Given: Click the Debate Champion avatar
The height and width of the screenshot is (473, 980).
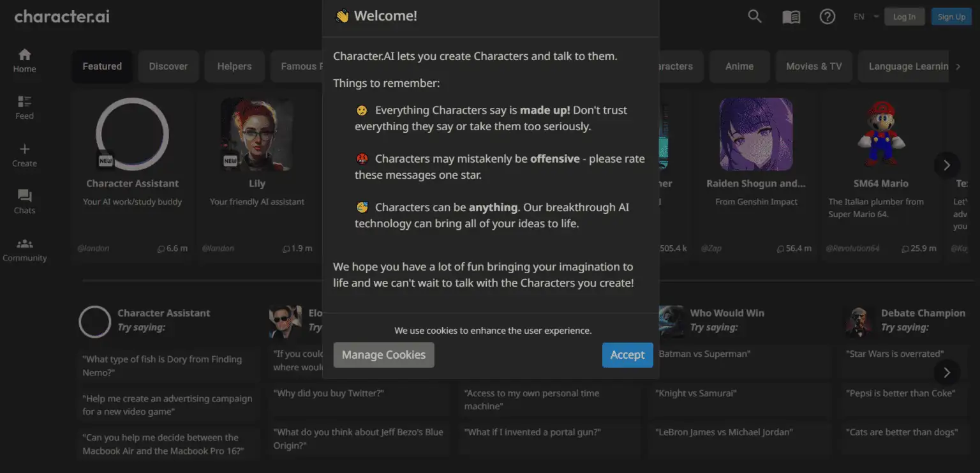Looking at the screenshot, I should (859, 321).
